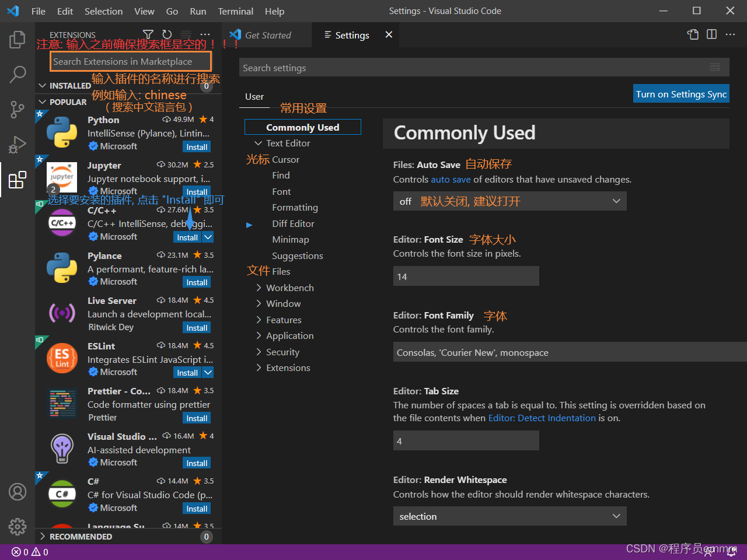Open the Run and Debug view
The height and width of the screenshot is (560, 747).
(18, 144)
